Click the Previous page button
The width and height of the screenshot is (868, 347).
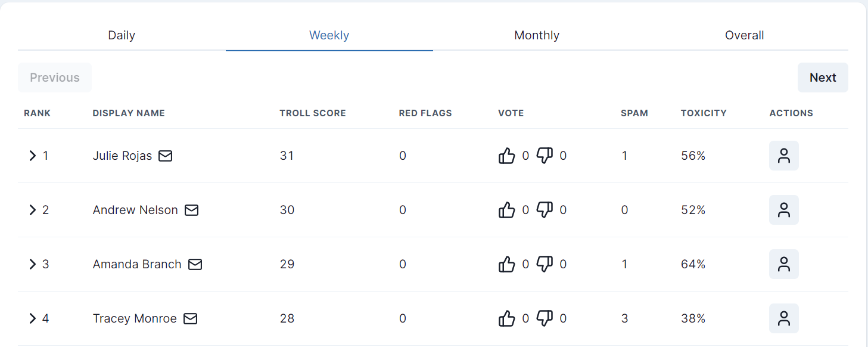pos(55,78)
